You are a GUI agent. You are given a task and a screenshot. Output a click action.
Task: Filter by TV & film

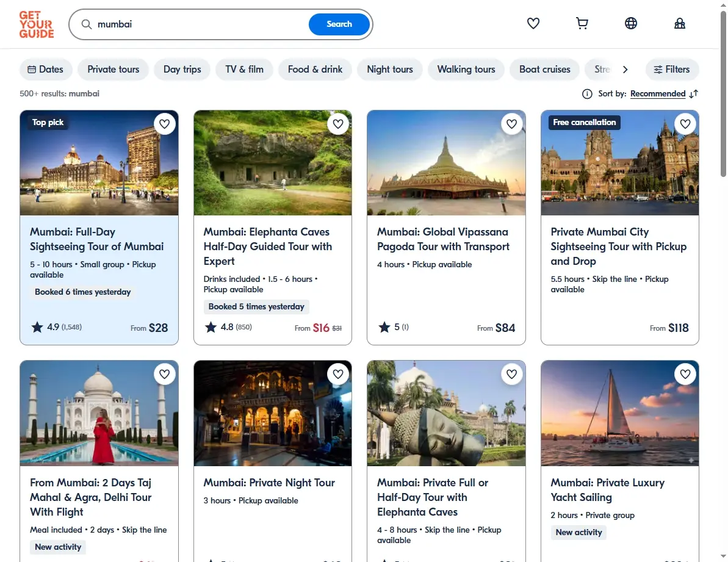244,70
